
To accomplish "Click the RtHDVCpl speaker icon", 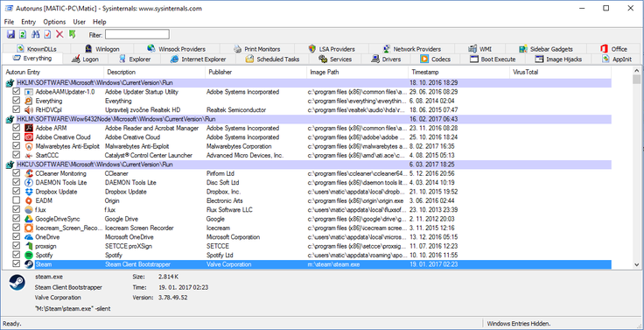I will pyautogui.click(x=28, y=109).
